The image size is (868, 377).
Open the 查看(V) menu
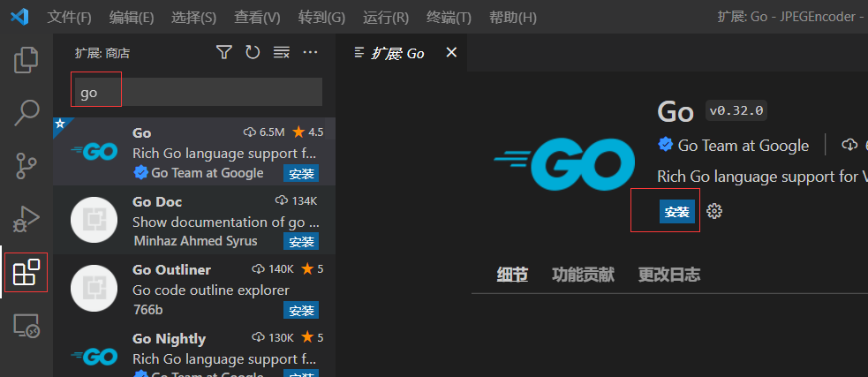tap(258, 18)
